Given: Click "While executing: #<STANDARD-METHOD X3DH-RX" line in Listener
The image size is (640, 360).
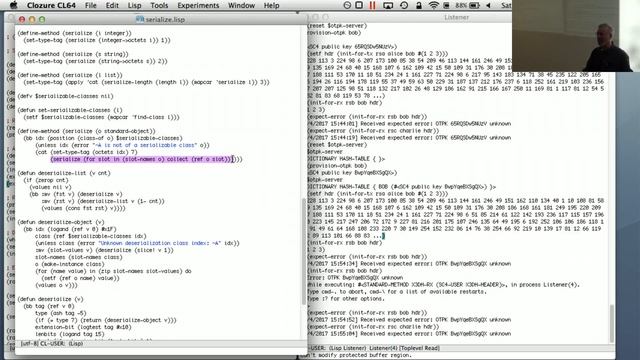Looking at the screenshot, I should pyautogui.click(x=443, y=285).
